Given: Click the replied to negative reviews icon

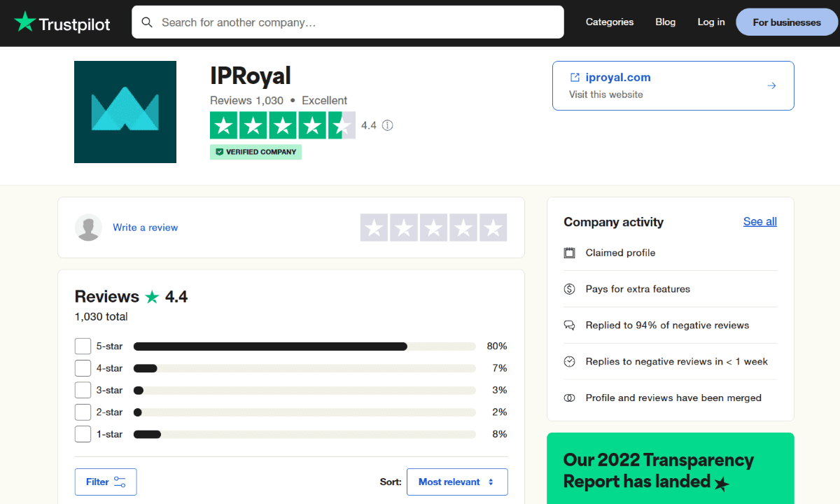Looking at the screenshot, I should click(x=570, y=325).
